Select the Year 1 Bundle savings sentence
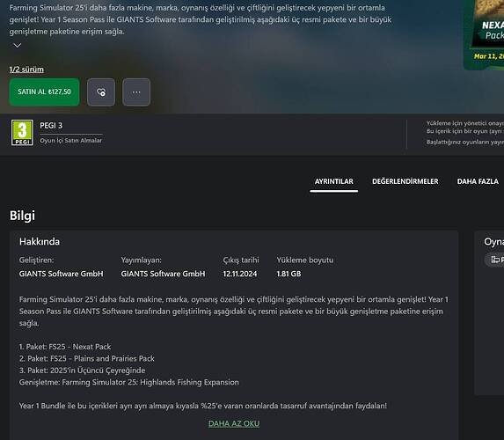 click(x=203, y=406)
